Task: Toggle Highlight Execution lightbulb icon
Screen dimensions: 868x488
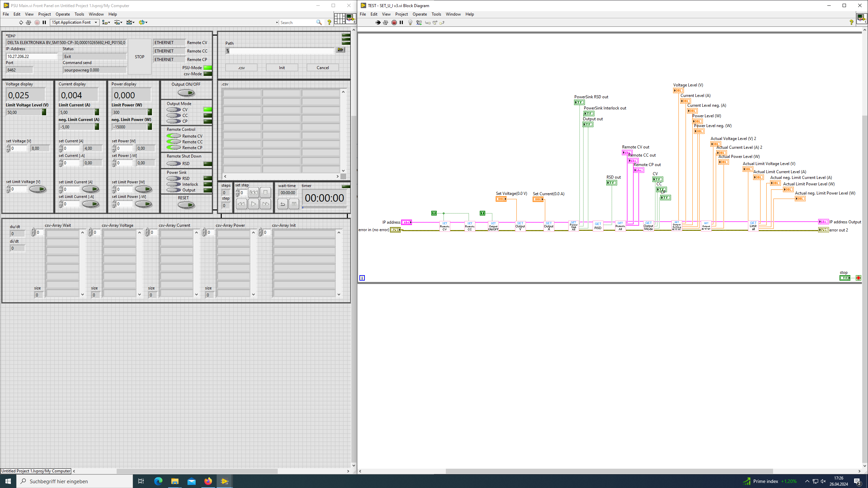Action: pos(410,22)
